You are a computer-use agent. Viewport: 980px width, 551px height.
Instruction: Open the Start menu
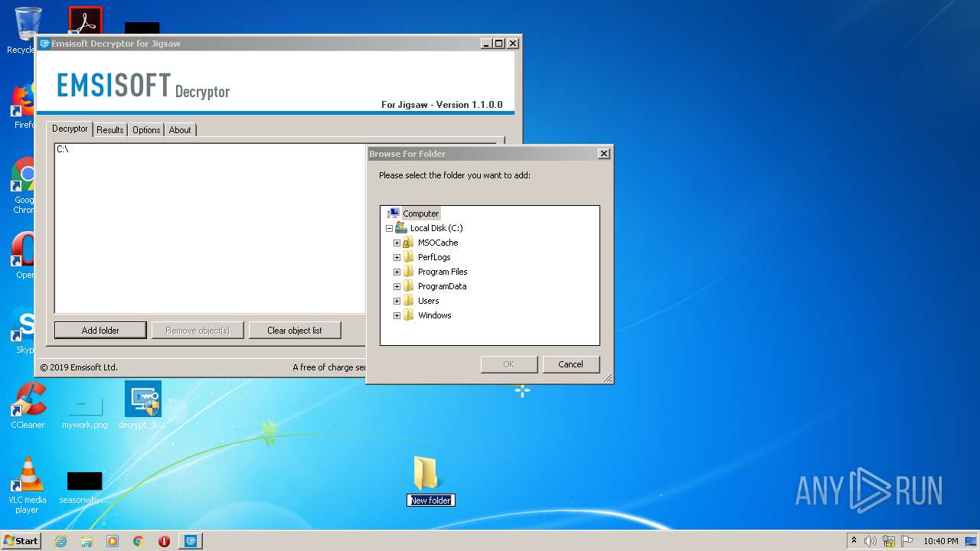[x=21, y=541]
